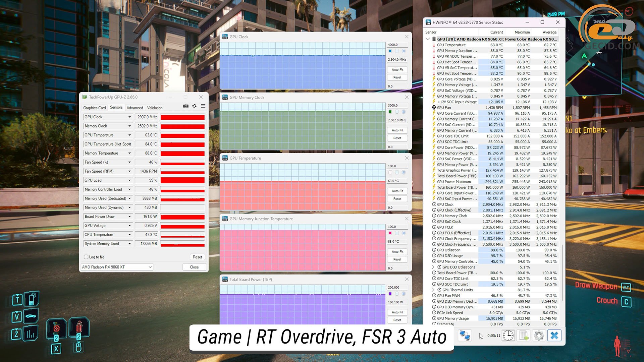Select the GPU Clock (Effective) row in HWiNFO

[494, 210]
